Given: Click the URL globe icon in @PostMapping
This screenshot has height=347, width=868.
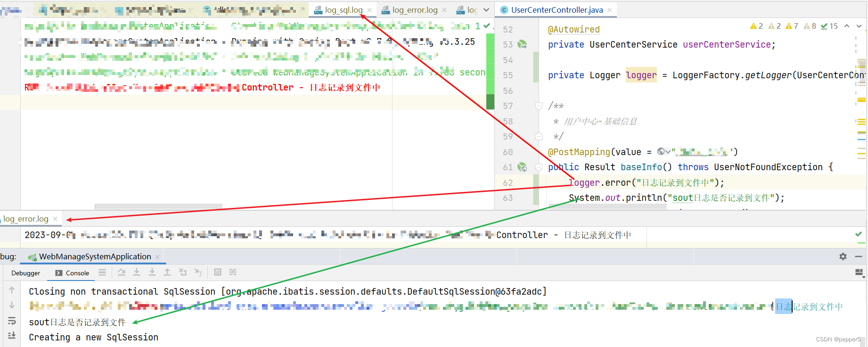Looking at the screenshot, I should (661, 151).
